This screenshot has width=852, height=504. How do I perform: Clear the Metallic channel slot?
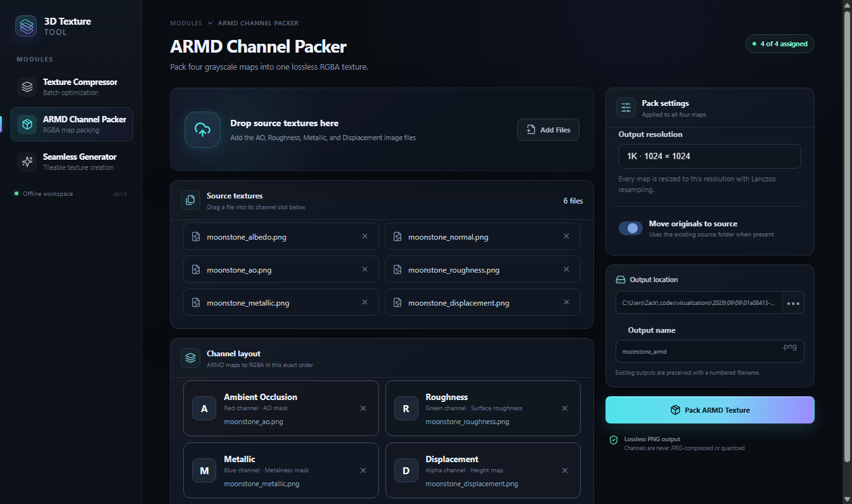(x=363, y=470)
